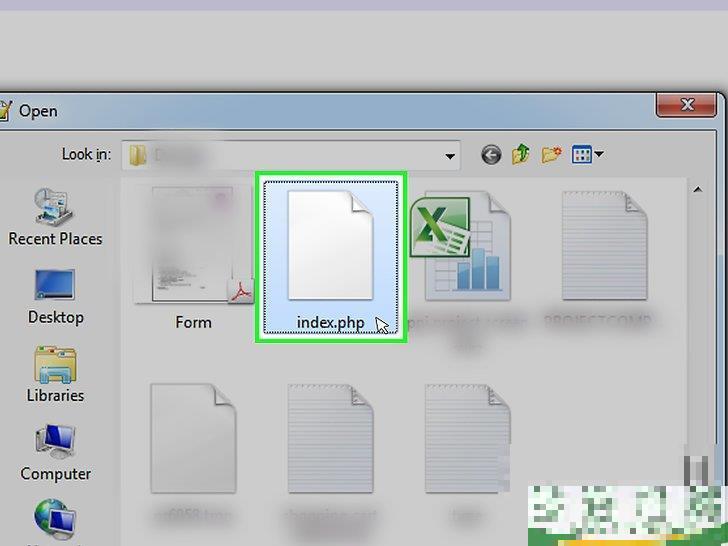Go to Desktop in the sidebar
Screen dimensions: 728x546
tap(55, 296)
